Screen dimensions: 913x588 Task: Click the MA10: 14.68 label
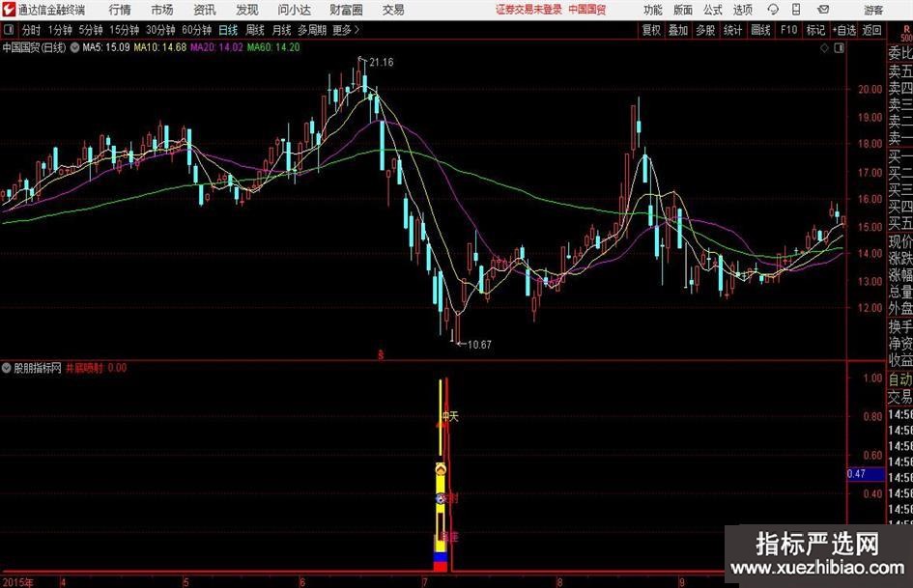point(160,47)
